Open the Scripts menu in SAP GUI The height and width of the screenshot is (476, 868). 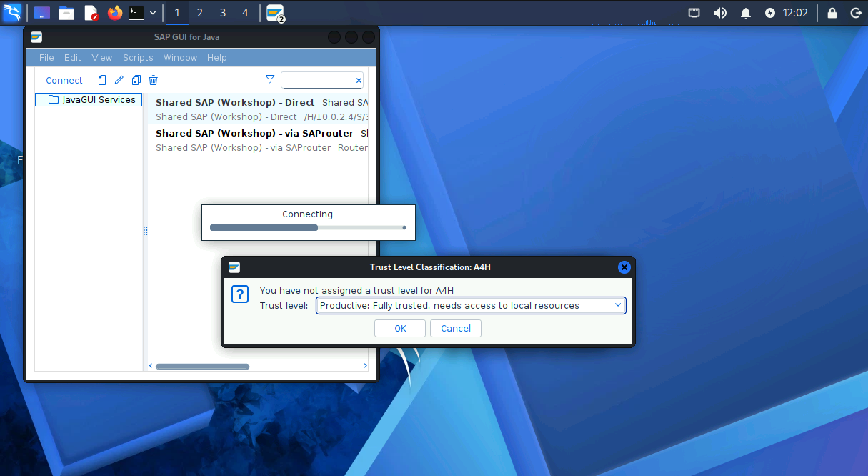(x=138, y=58)
